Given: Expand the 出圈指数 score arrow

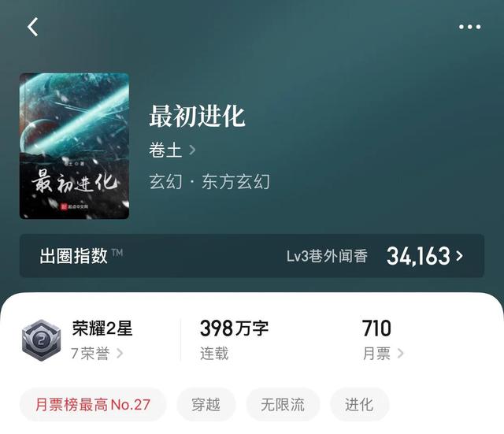Looking at the screenshot, I should pyautogui.click(x=460, y=256).
